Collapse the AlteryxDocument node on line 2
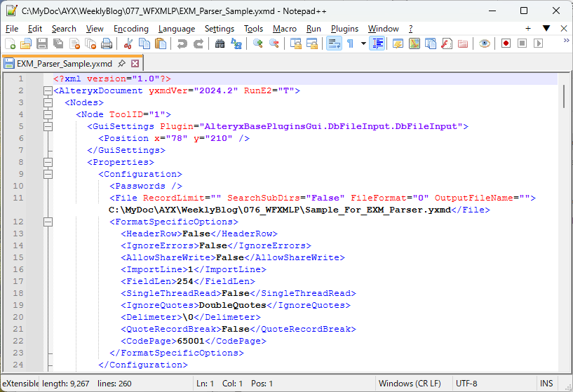The width and height of the screenshot is (573, 392). pos(48,91)
